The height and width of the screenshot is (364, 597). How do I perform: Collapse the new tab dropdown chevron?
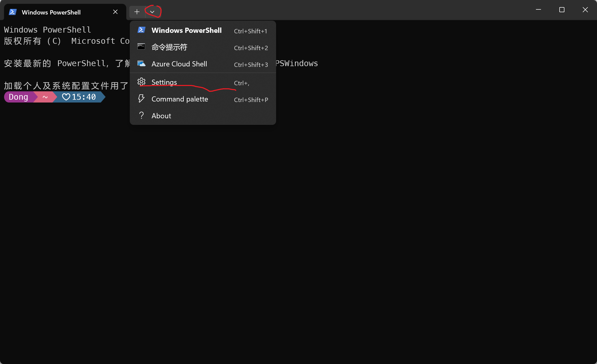[x=152, y=12]
